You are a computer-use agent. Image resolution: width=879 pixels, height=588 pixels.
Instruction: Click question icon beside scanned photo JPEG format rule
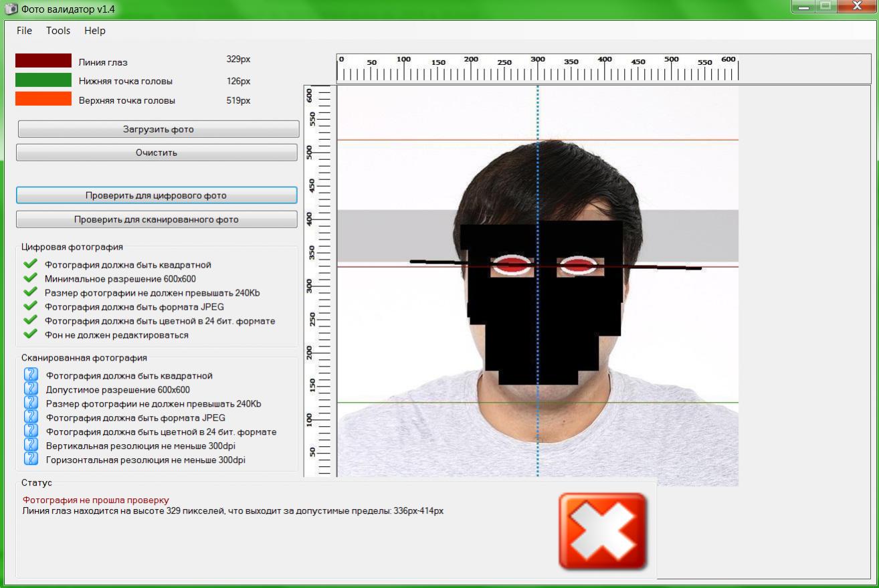point(31,417)
